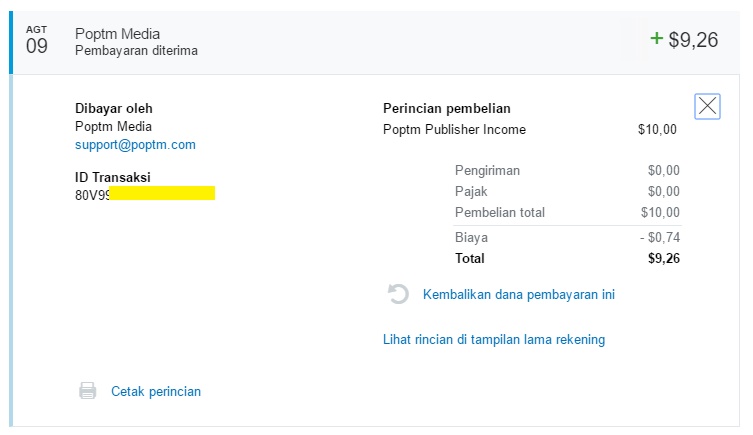The image size is (753, 435).
Task: Click the 'Pembayaran diterima' status text
Action: 136,51
